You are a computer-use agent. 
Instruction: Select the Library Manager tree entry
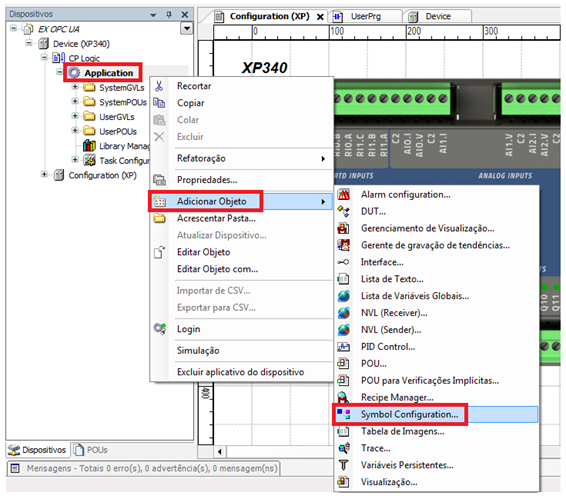tap(124, 146)
